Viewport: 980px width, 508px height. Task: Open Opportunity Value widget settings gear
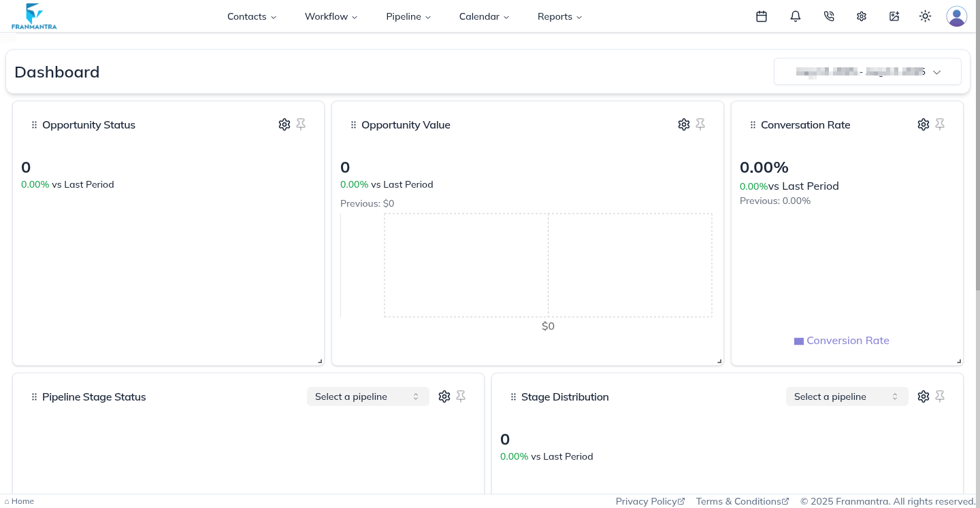pos(684,124)
